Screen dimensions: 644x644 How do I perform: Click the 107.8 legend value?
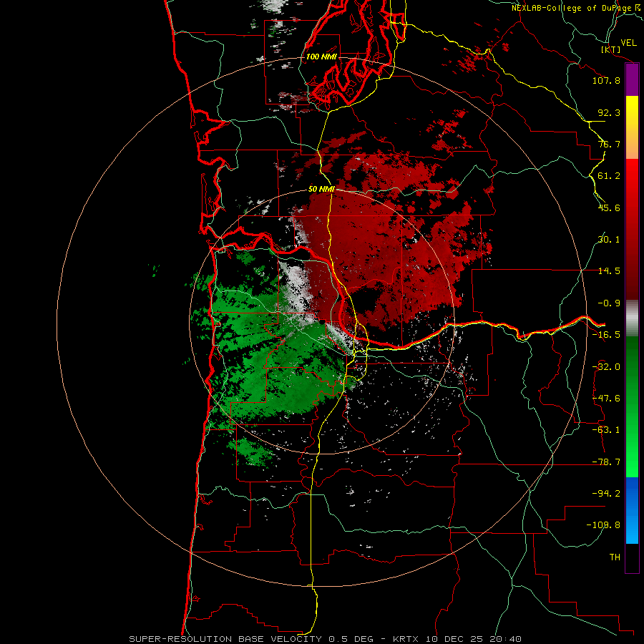click(x=606, y=80)
